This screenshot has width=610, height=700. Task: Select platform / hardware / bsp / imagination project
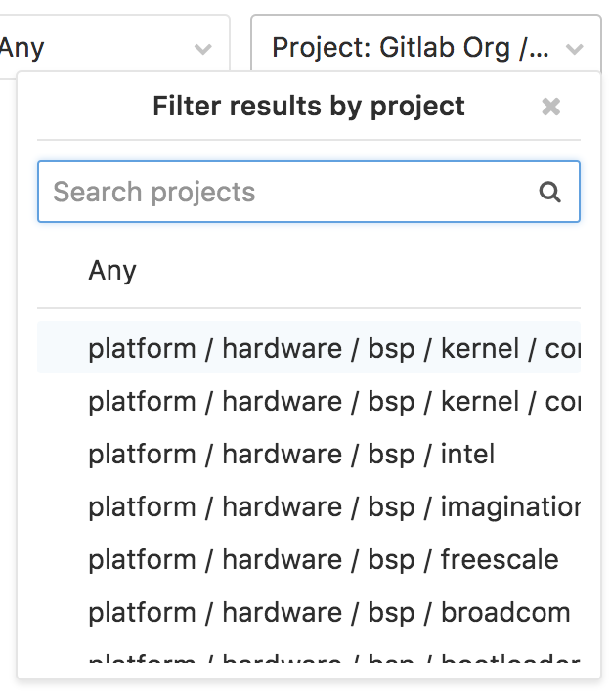coord(309,505)
